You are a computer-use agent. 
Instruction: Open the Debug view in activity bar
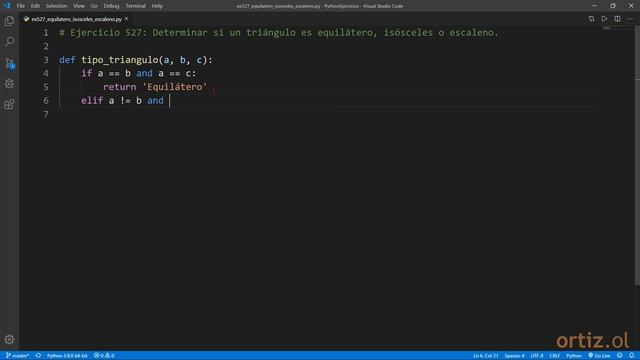click(9, 84)
